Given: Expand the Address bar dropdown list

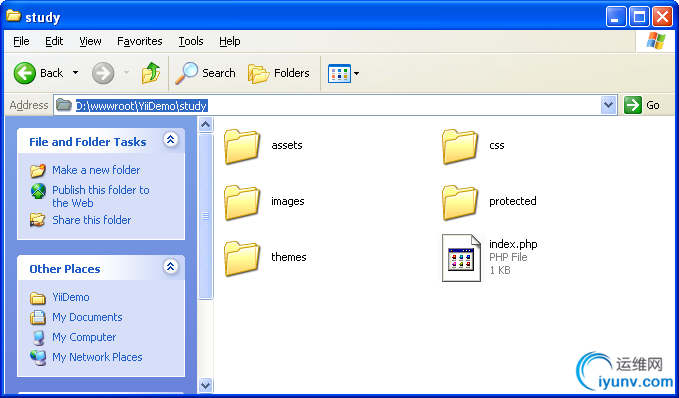Looking at the screenshot, I should click(608, 105).
